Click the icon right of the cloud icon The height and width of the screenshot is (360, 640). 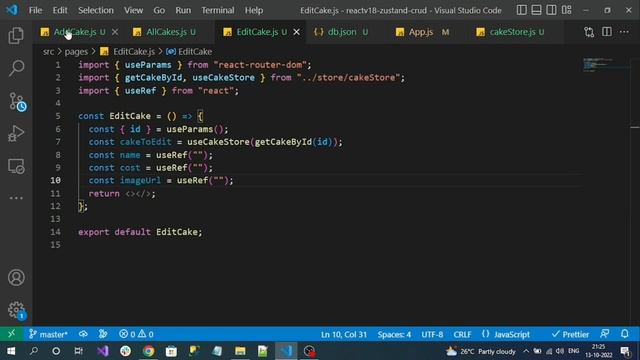tap(102, 334)
